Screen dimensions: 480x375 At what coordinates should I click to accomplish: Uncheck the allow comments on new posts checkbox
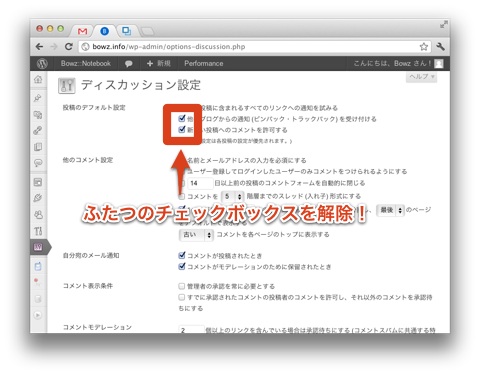(x=182, y=129)
